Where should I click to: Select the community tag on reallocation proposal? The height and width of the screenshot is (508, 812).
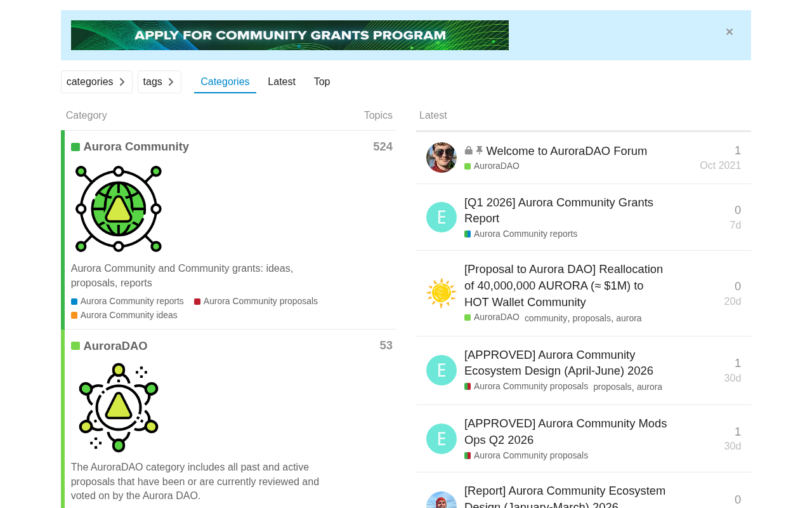click(546, 318)
